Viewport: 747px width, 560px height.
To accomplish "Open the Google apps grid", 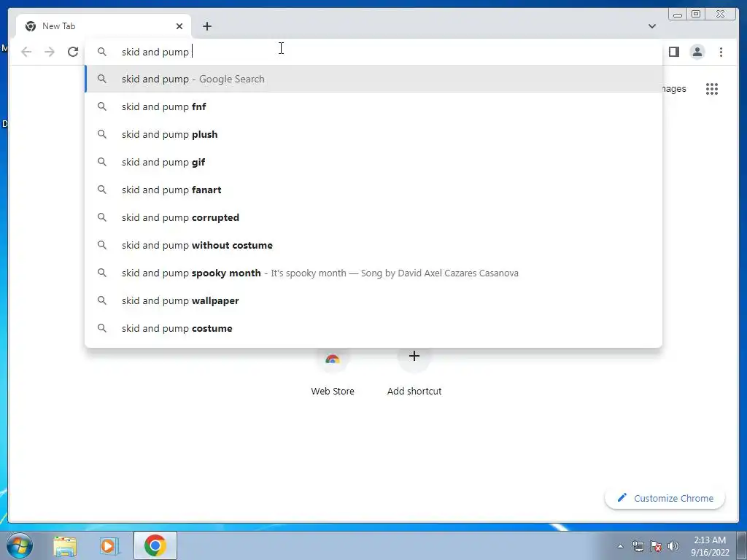I will click(x=712, y=88).
